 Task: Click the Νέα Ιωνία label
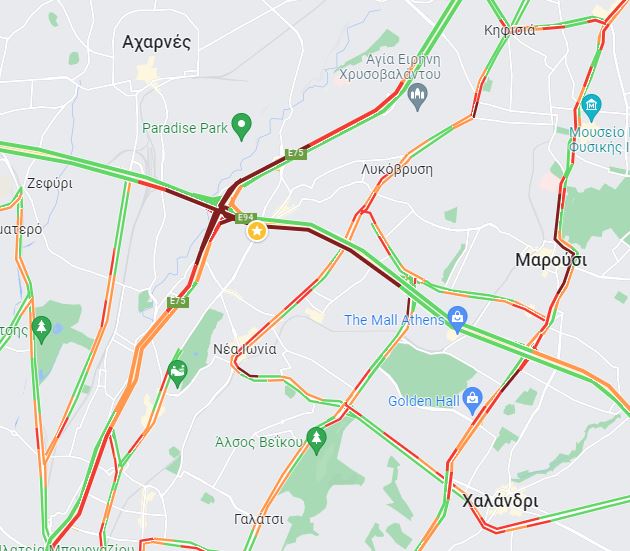point(245,349)
